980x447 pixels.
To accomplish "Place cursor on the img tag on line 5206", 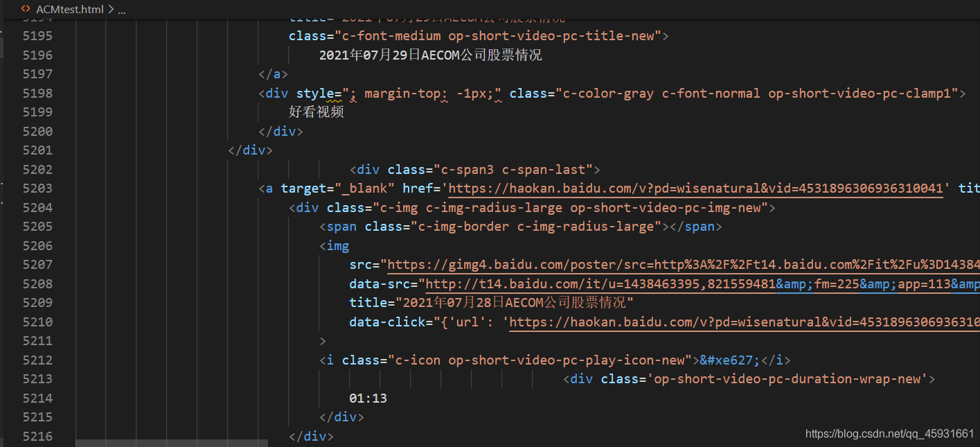I will coord(338,246).
